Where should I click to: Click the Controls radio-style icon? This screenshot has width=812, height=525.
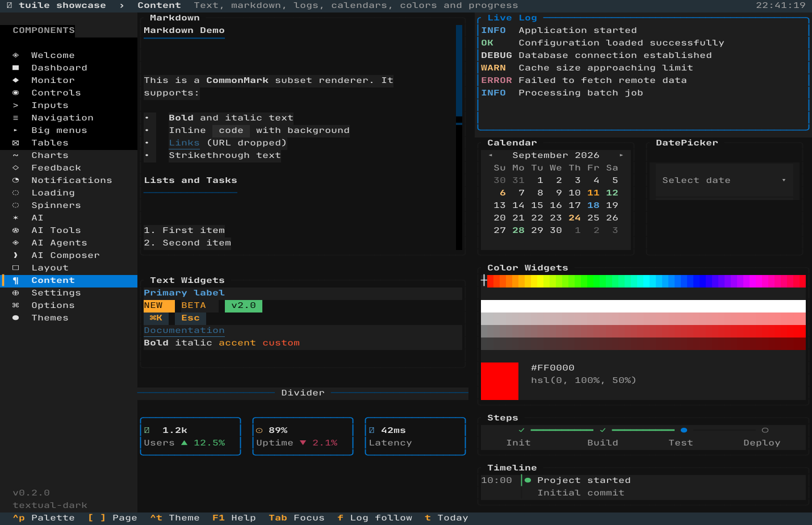[16, 93]
